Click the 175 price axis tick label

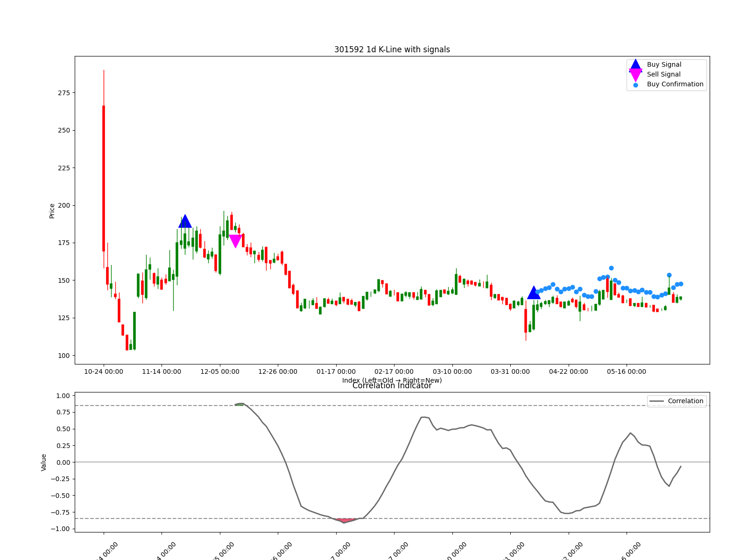point(64,243)
